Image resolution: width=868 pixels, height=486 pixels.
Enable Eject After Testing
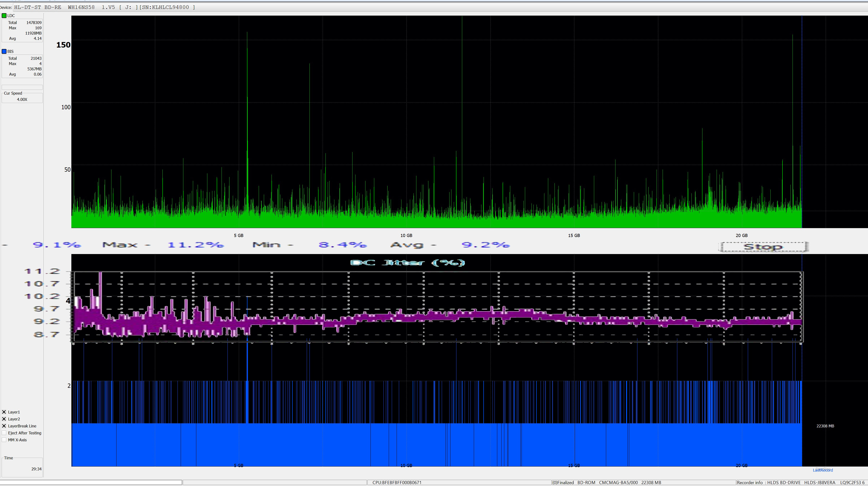tap(4, 433)
